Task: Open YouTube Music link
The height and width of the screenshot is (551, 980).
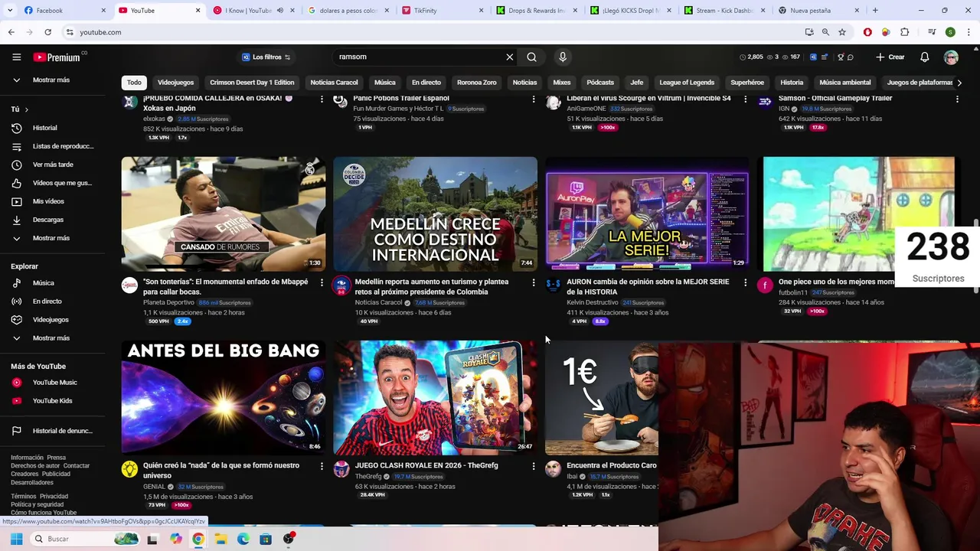Action: coord(54,383)
